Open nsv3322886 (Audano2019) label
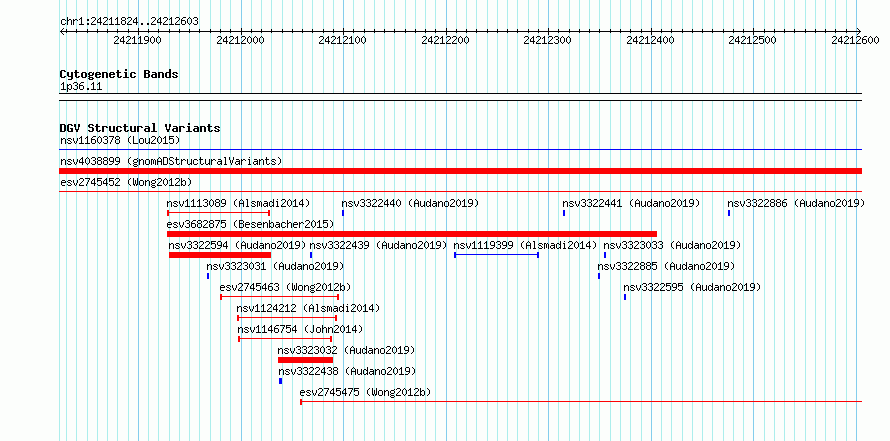Image resolution: width=890 pixels, height=441 pixels. point(796,203)
